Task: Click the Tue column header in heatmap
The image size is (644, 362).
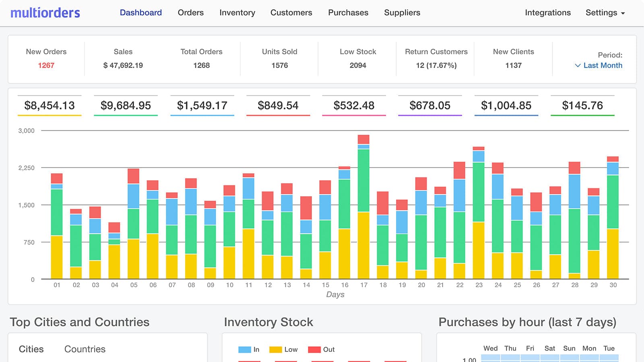Action: (609, 348)
